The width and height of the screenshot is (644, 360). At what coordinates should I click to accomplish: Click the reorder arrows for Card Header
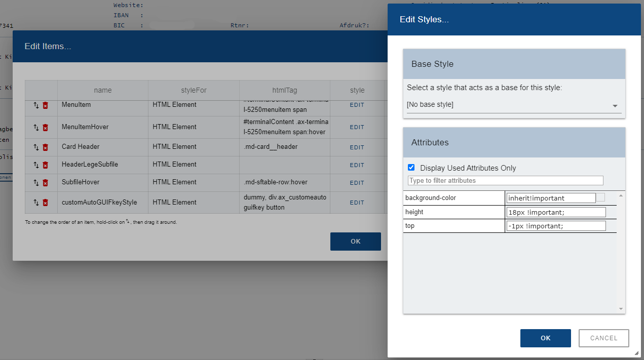[x=36, y=147]
